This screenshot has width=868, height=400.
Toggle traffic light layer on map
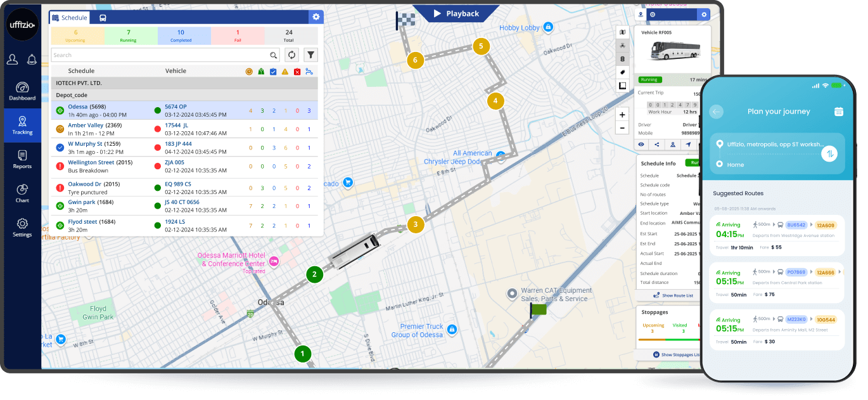point(622,58)
